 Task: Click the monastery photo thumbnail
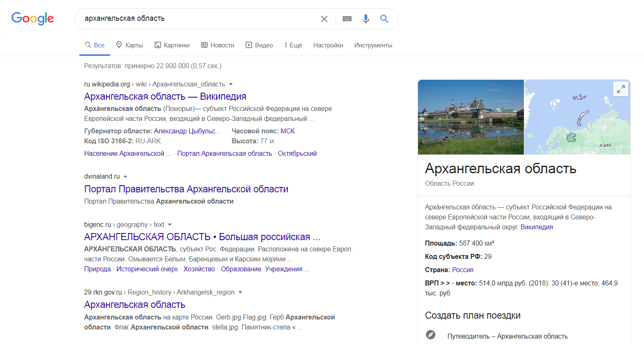471,117
